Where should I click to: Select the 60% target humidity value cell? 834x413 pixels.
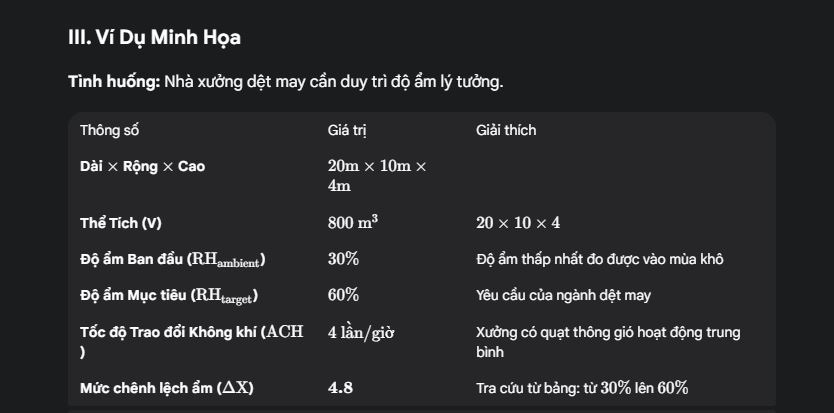(x=343, y=295)
